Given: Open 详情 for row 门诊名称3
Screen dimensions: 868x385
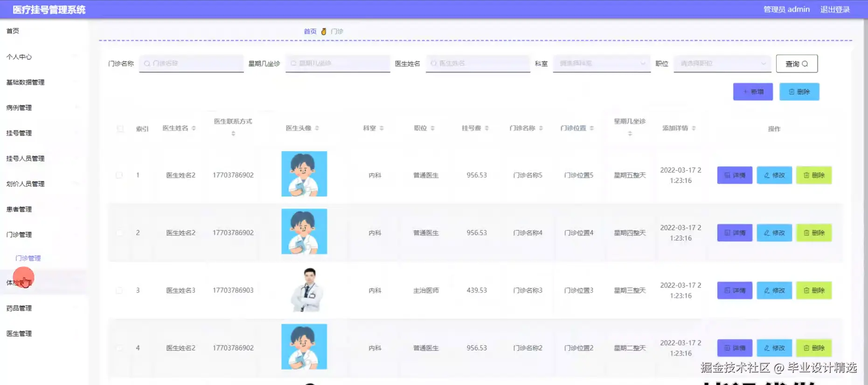Looking at the screenshot, I should point(735,290).
